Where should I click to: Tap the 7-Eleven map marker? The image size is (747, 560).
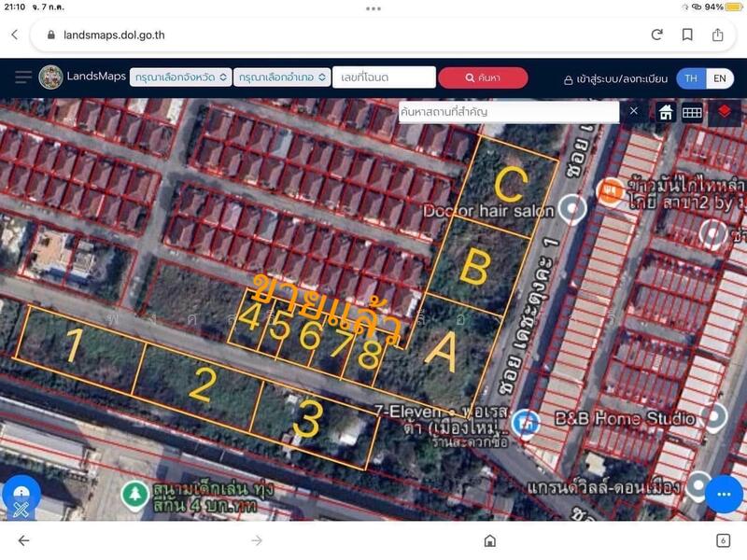[x=528, y=422]
